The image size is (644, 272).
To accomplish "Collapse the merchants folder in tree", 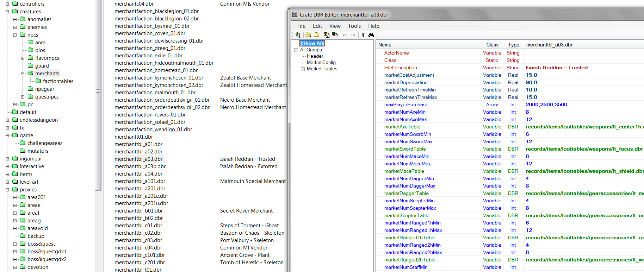I will pos(23,74).
